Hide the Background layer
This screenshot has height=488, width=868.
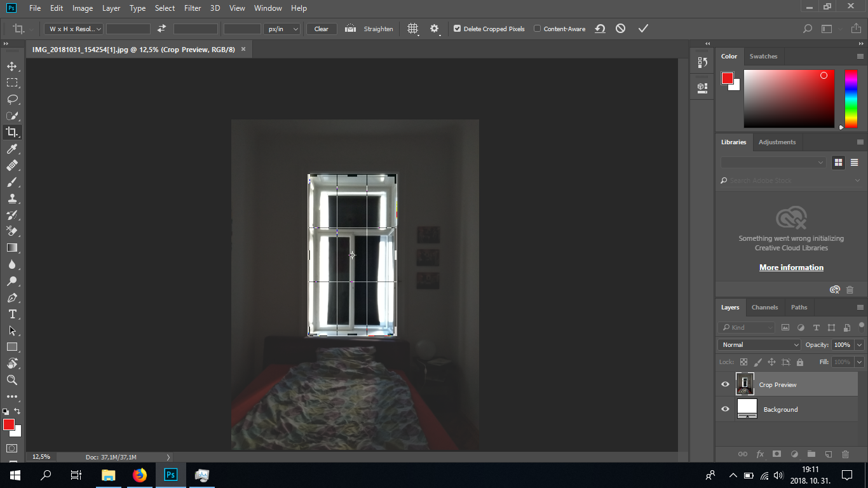point(725,409)
